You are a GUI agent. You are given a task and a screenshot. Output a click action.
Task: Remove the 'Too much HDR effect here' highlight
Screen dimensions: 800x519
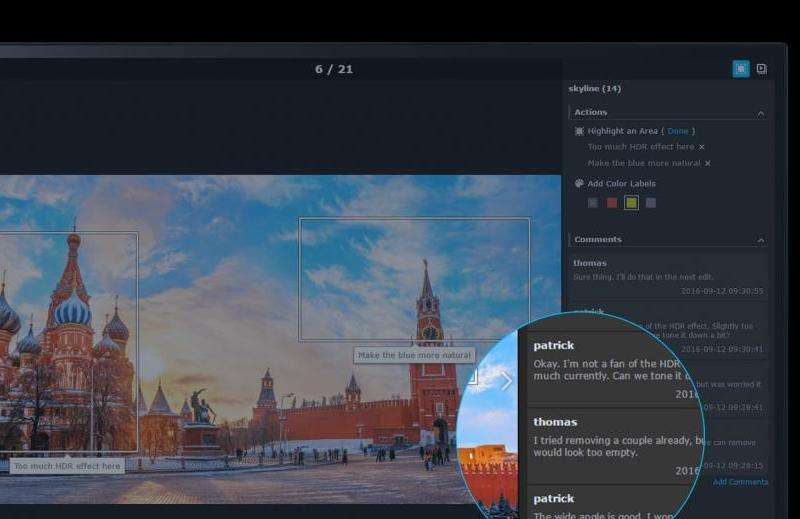702,147
